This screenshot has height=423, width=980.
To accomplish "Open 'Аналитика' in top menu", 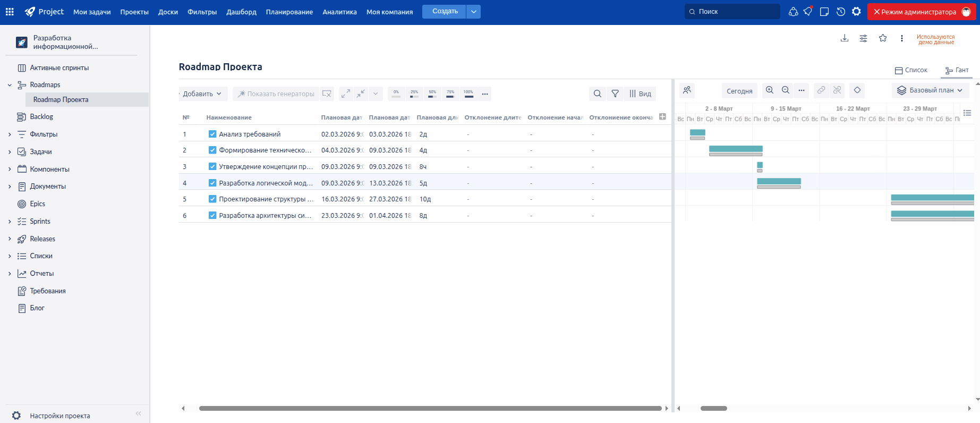I will point(339,12).
